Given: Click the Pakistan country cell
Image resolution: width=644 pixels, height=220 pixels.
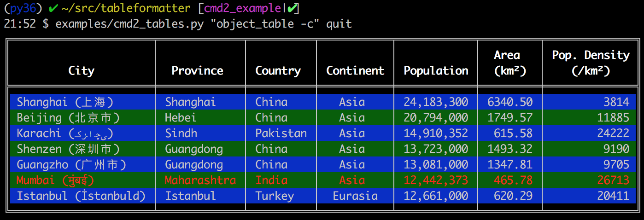Looking at the screenshot, I should 281,133.
